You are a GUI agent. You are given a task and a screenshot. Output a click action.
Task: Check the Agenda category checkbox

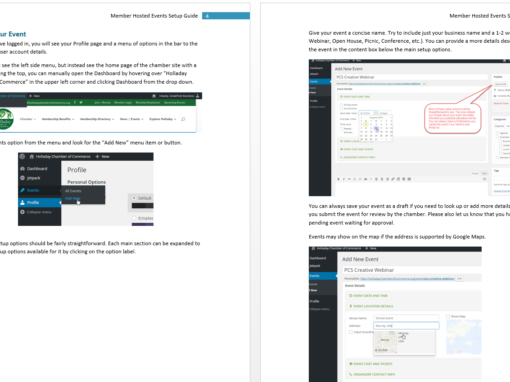click(x=498, y=133)
